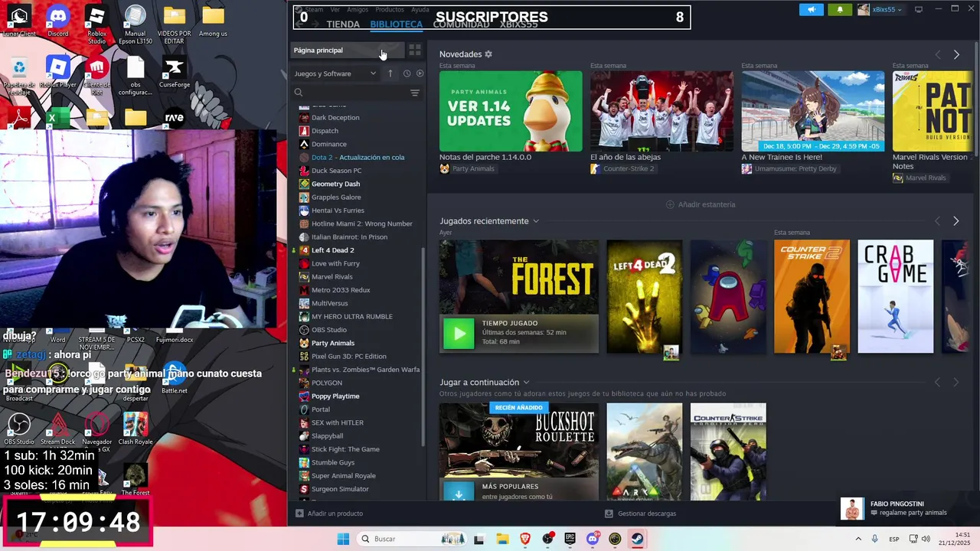Open Steam notifications bell

click(840, 9)
